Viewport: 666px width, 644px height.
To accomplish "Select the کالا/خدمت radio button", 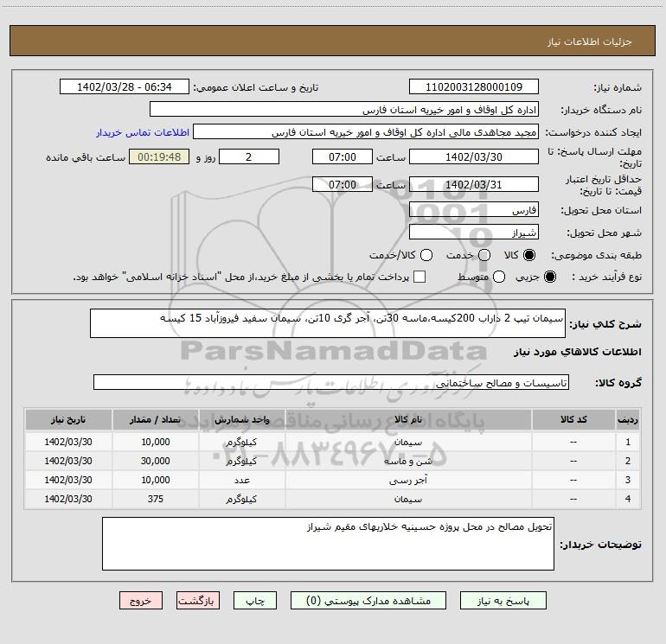I will tap(426, 255).
